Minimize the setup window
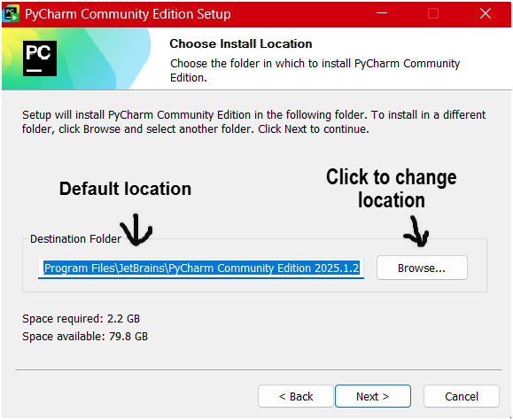The image size is (513, 420). [382, 13]
